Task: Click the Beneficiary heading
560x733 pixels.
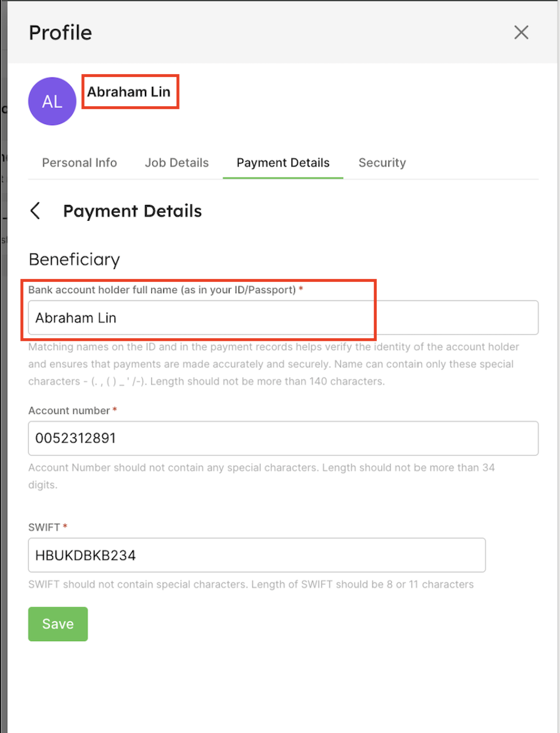Action: pos(74,260)
